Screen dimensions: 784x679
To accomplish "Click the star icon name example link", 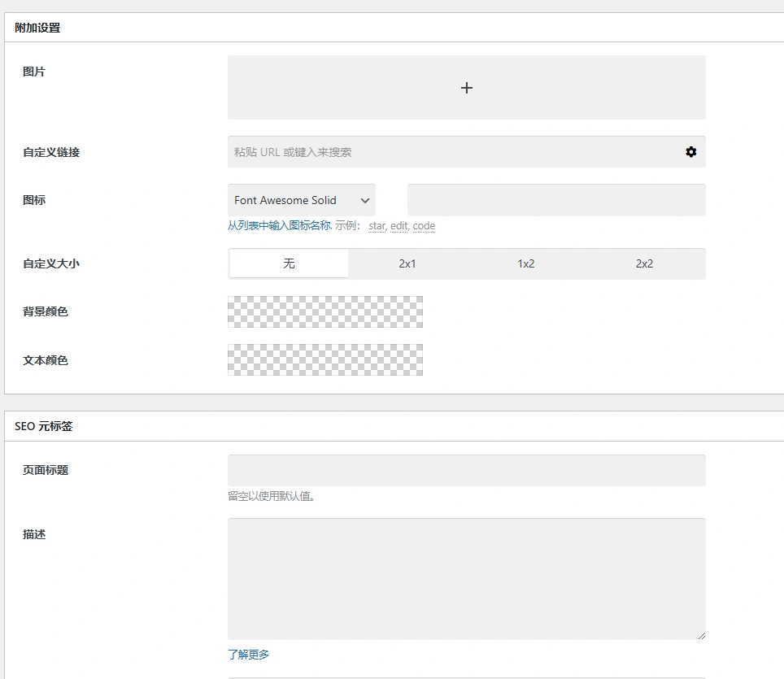I will point(376,225).
